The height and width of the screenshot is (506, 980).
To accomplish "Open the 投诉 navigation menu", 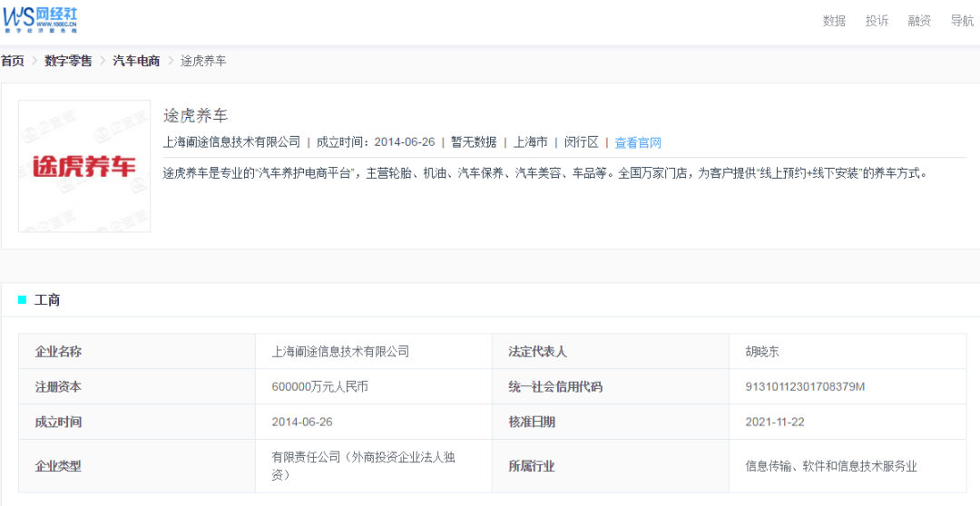I will [x=877, y=21].
